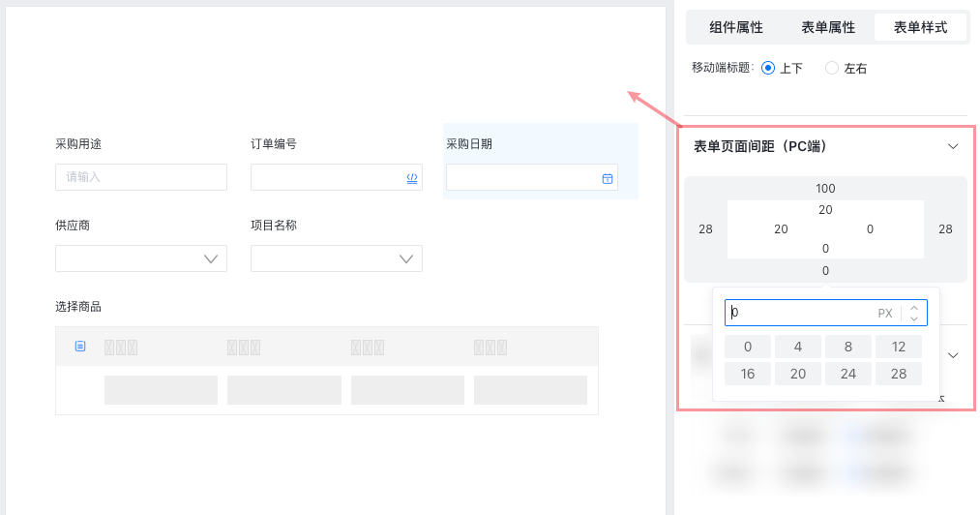The width and height of the screenshot is (980, 515).
Task: Click the code icon in 订单编号 field
Action: [x=412, y=178]
